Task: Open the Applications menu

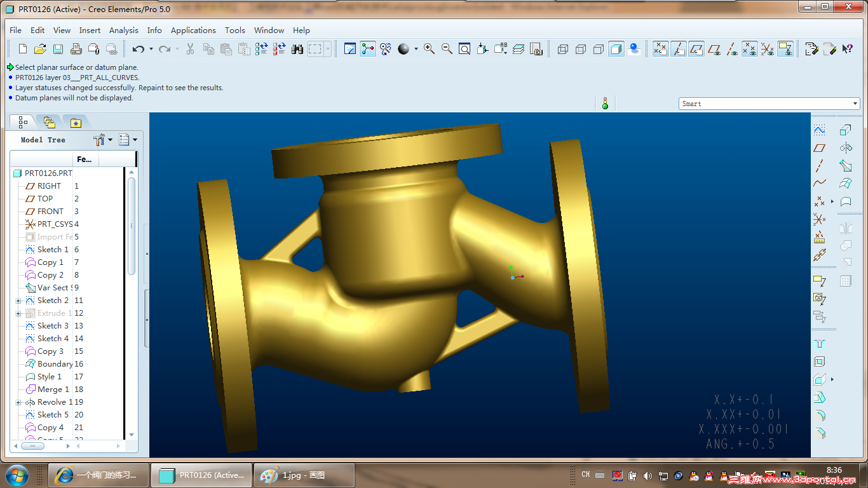Action: [x=193, y=30]
